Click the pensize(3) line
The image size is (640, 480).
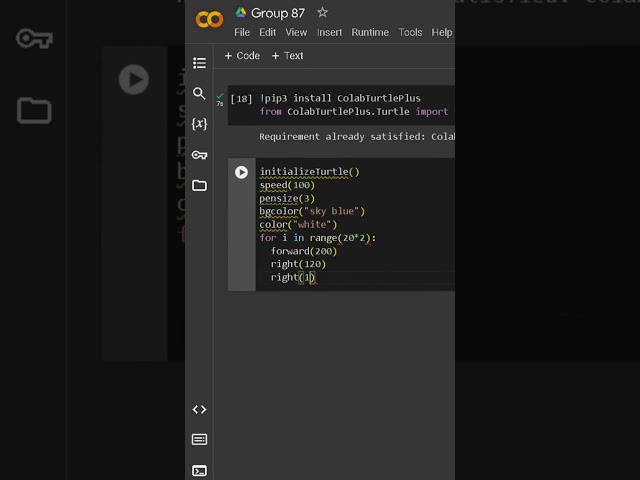coord(287,198)
